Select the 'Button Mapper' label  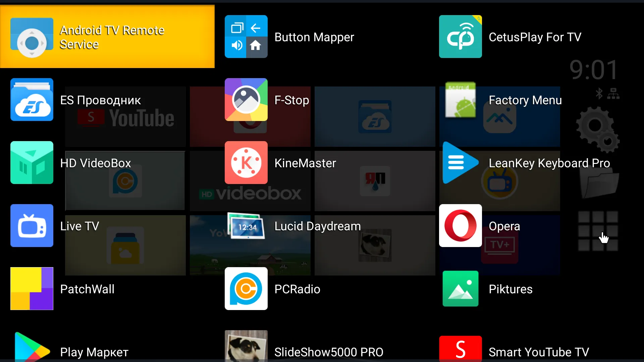point(314,37)
